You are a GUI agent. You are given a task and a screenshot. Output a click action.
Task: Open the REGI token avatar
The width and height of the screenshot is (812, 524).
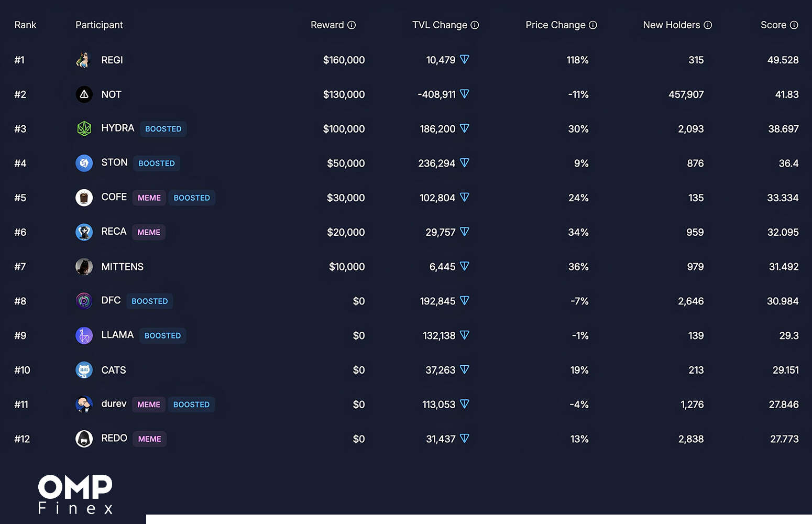[84, 60]
